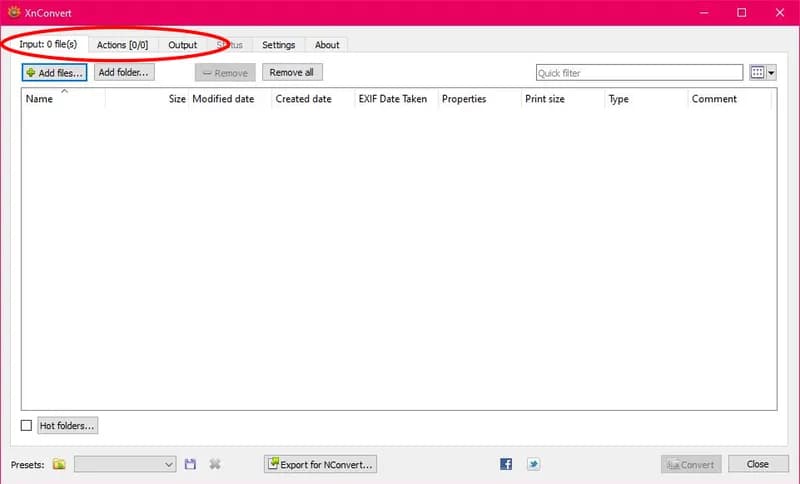This screenshot has width=800, height=484.
Task: Minimize the XnConvert window
Action: tap(704, 13)
